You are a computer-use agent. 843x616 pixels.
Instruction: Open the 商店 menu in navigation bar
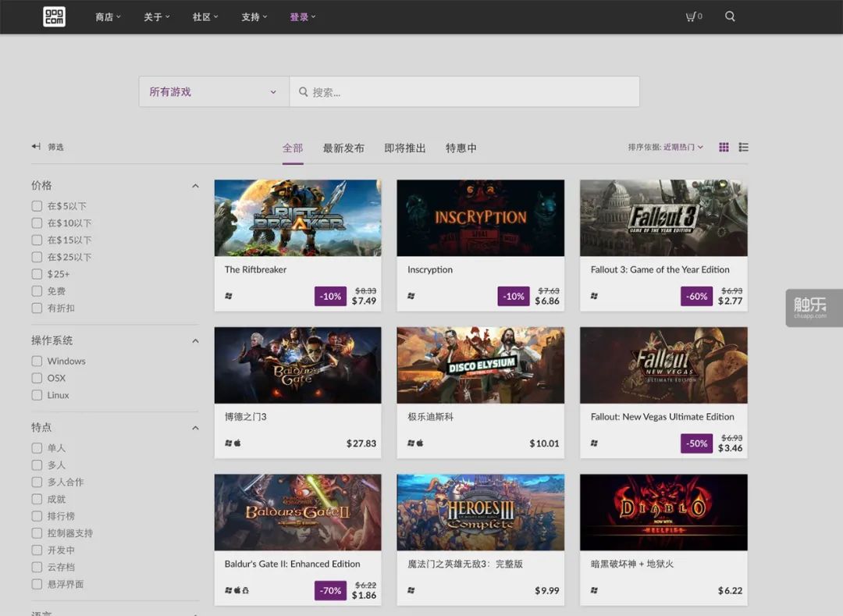(108, 16)
